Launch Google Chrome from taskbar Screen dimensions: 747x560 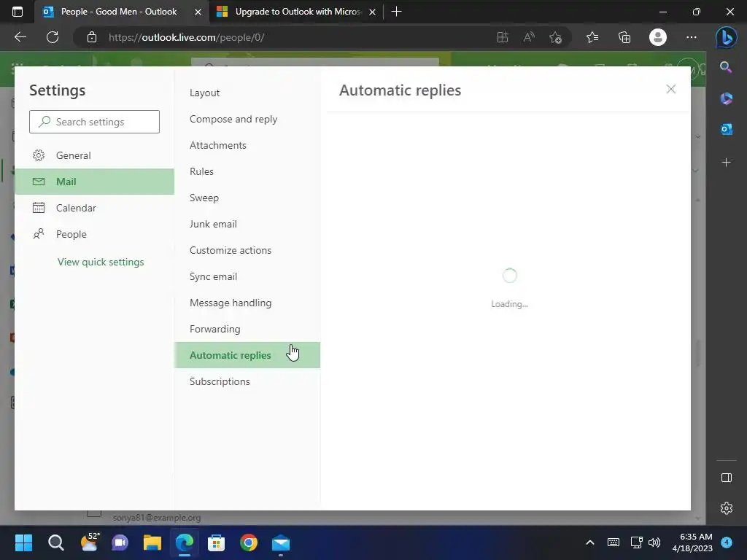tap(249, 542)
